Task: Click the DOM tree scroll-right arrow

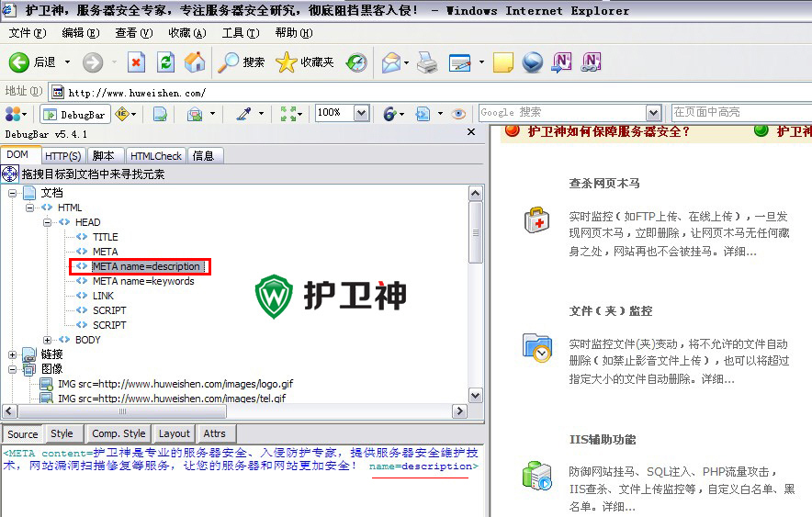Action: pyautogui.click(x=459, y=411)
